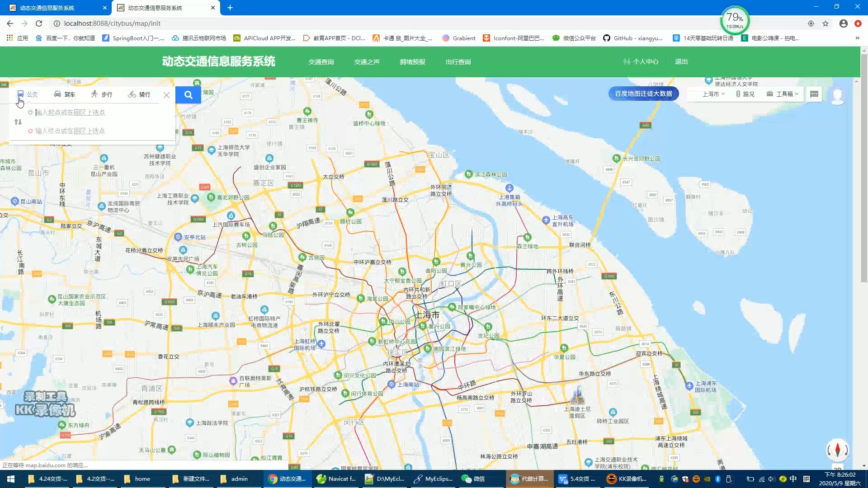Click the 安亭北站 station marker
This screenshot has height=488, width=868.
tap(178, 237)
